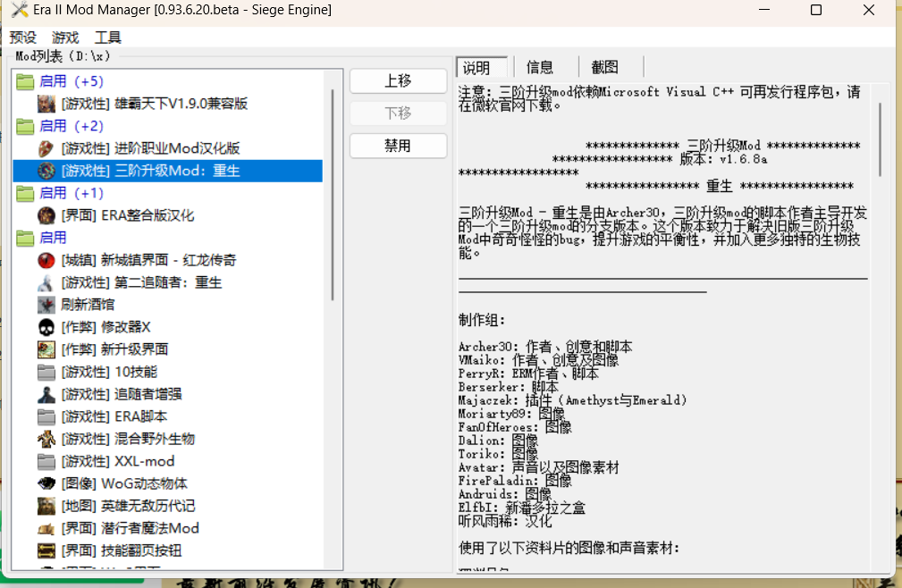The height and width of the screenshot is (588, 902).
Task: Collapse the 启用 (+2) folder group
Action: click(x=25, y=126)
